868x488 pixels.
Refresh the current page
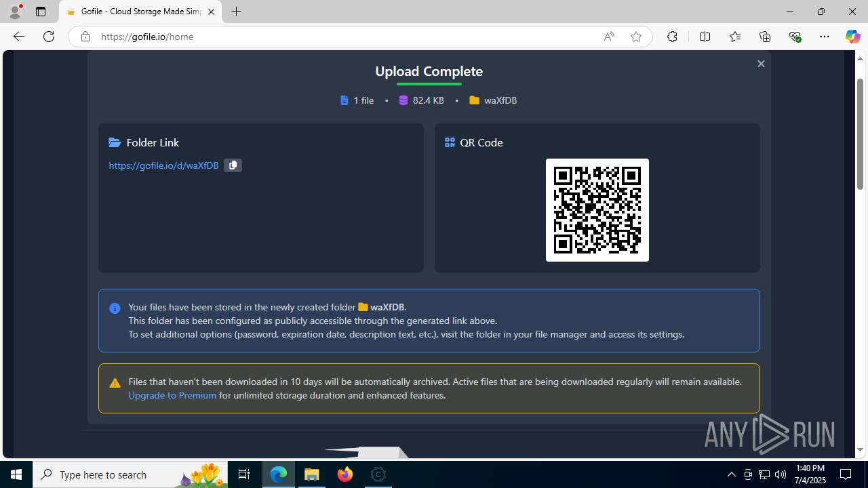point(49,37)
